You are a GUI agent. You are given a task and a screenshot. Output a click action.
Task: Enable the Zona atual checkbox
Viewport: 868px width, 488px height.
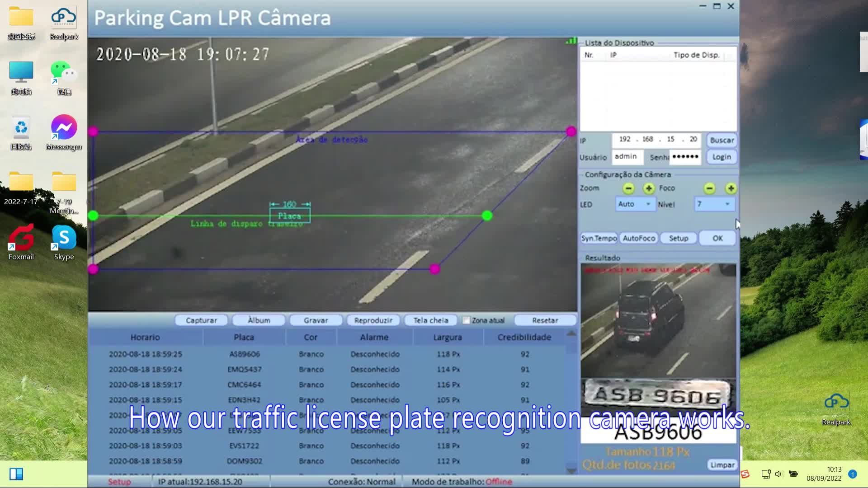[466, 320]
